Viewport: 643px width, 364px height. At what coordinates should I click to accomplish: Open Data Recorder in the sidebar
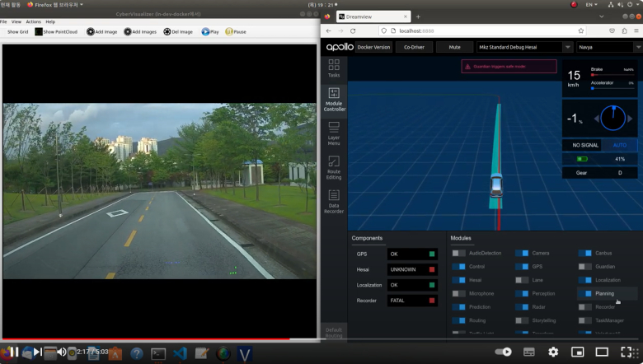click(334, 202)
